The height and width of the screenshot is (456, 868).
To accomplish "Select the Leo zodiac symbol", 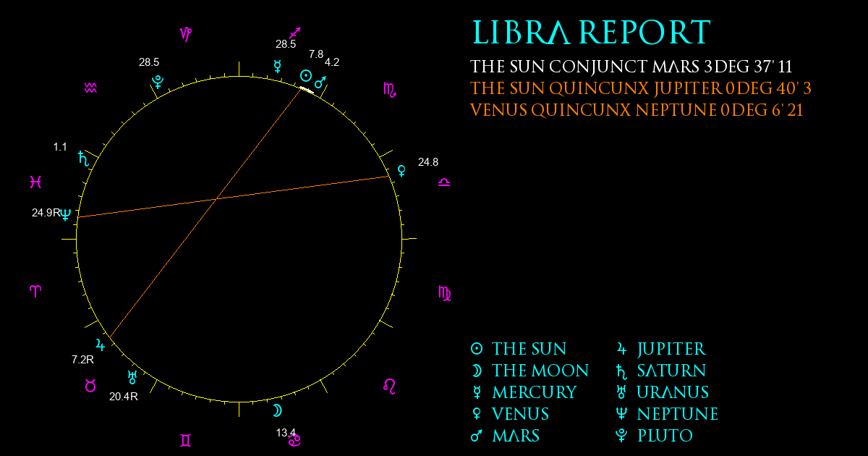I will [389, 386].
